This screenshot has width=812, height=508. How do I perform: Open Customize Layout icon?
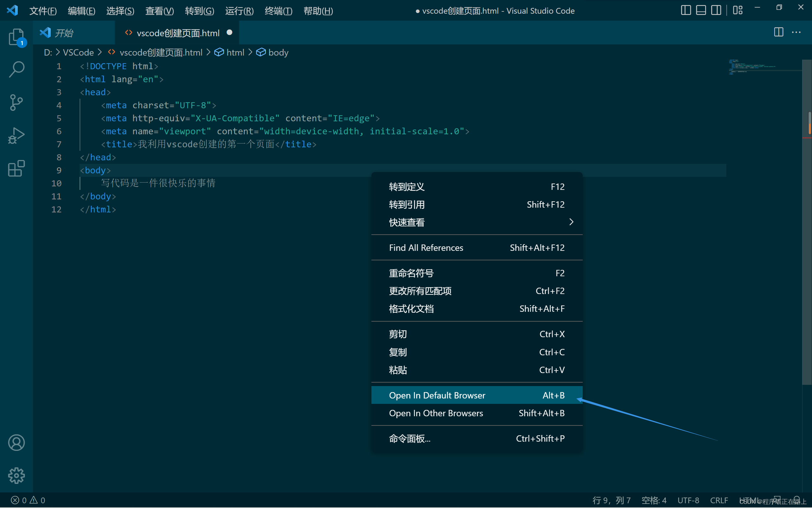coord(737,10)
